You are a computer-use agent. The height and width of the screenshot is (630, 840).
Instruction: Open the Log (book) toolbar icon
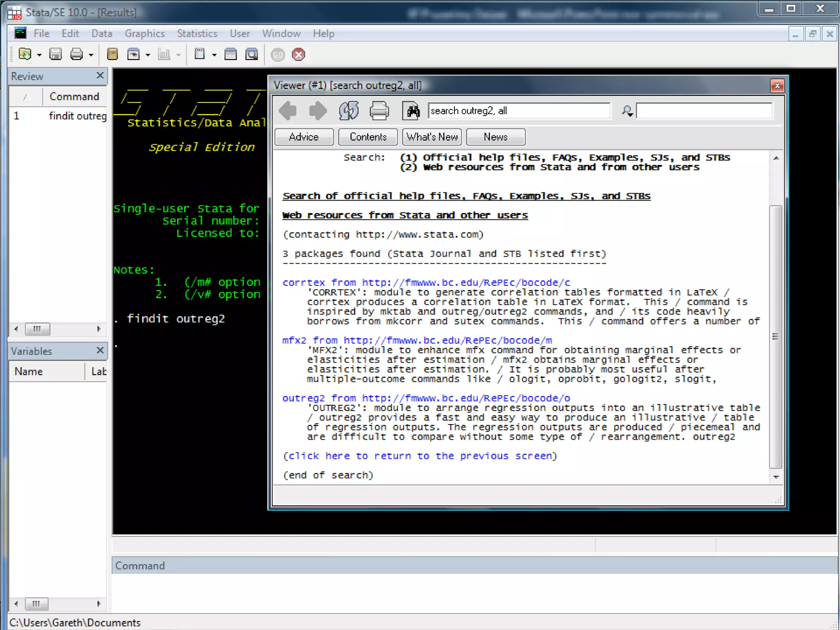[x=112, y=54]
